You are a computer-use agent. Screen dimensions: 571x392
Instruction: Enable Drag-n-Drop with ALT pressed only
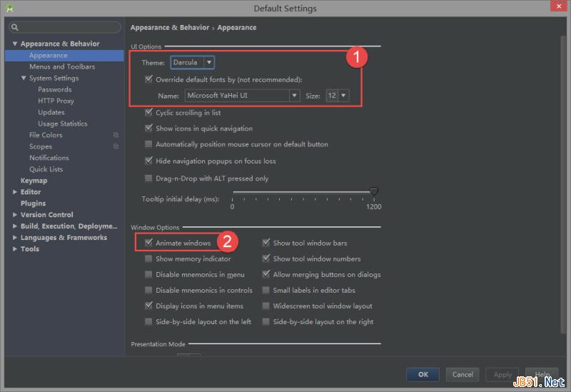point(148,178)
